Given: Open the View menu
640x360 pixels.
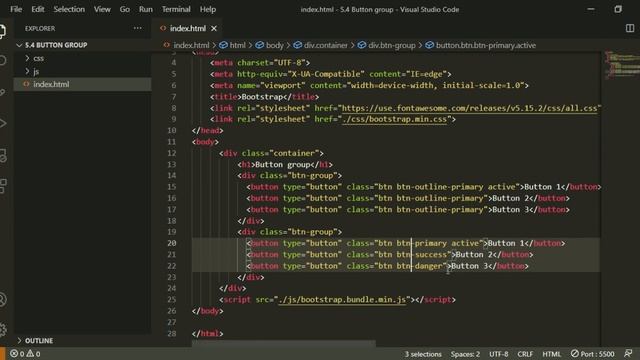Looking at the screenshot, I should [102, 9].
